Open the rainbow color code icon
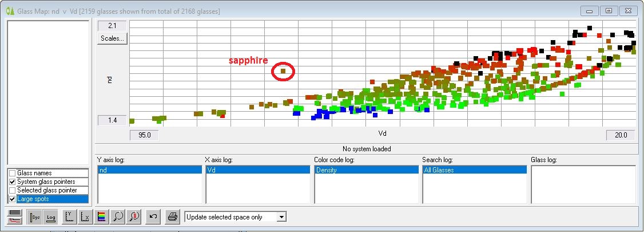The width and height of the screenshot is (644, 232). tap(102, 217)
